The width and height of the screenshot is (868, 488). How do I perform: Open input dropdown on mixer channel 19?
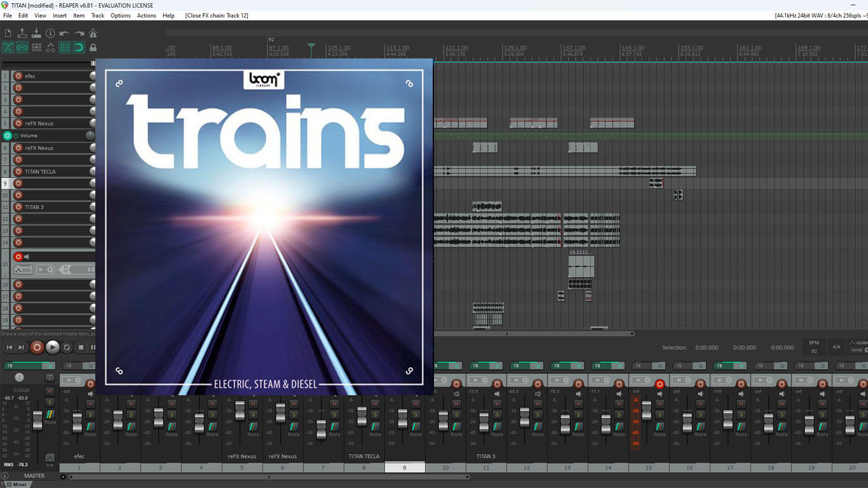click(804, 380)
